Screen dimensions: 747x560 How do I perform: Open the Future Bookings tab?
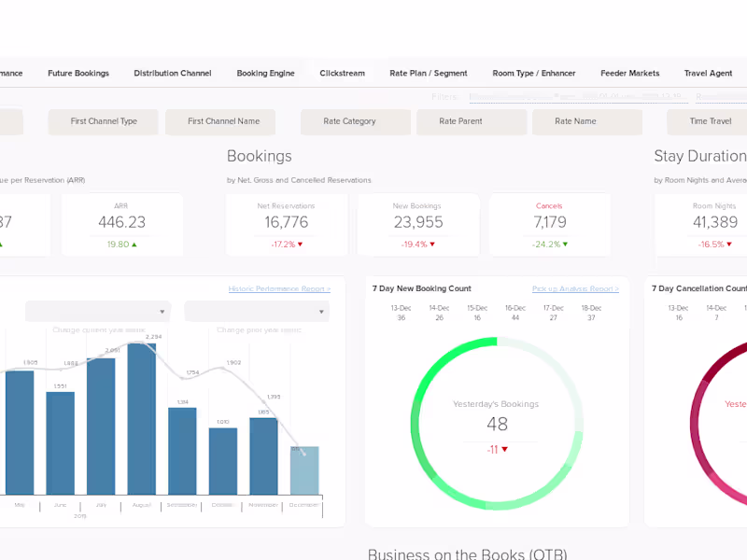(x=78, y=73)
